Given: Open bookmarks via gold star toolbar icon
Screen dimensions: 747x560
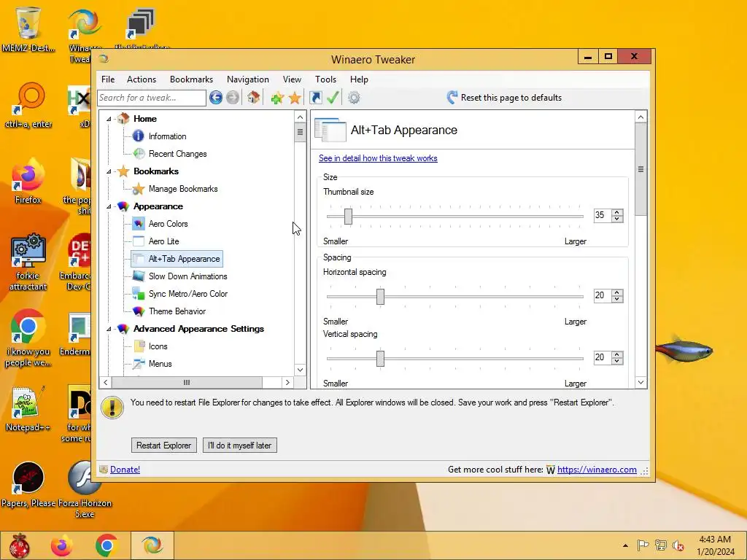Looking at the screenshot, I should point(295,98).
